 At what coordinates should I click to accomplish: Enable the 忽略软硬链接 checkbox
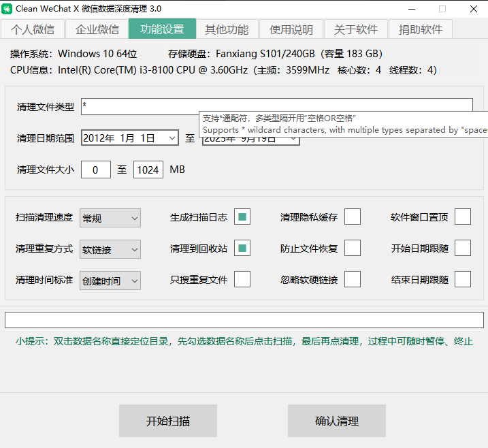point(353,279)
